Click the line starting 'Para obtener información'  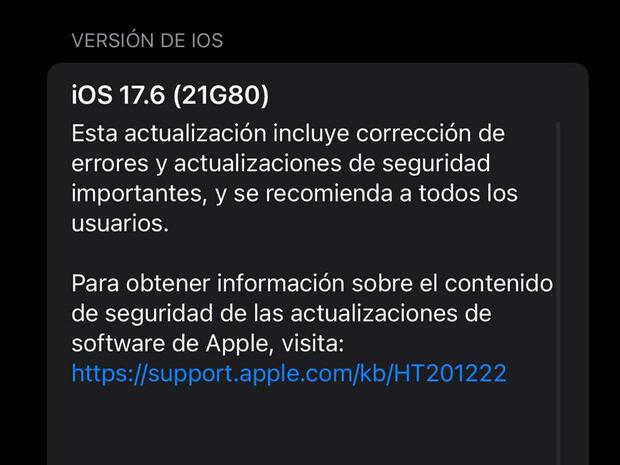[312, 284]
